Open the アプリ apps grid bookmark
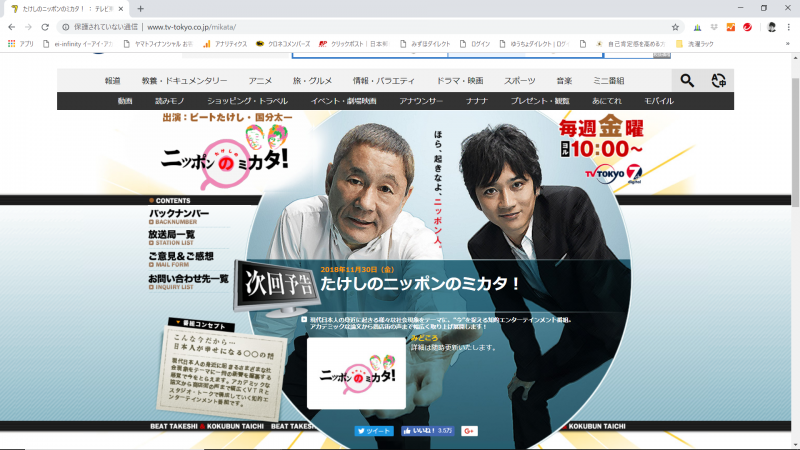800x450 pixels. click(x=20, y=44)
